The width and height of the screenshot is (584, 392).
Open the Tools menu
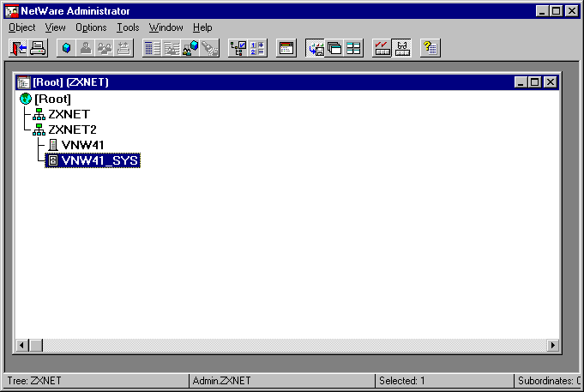point(128,27)
